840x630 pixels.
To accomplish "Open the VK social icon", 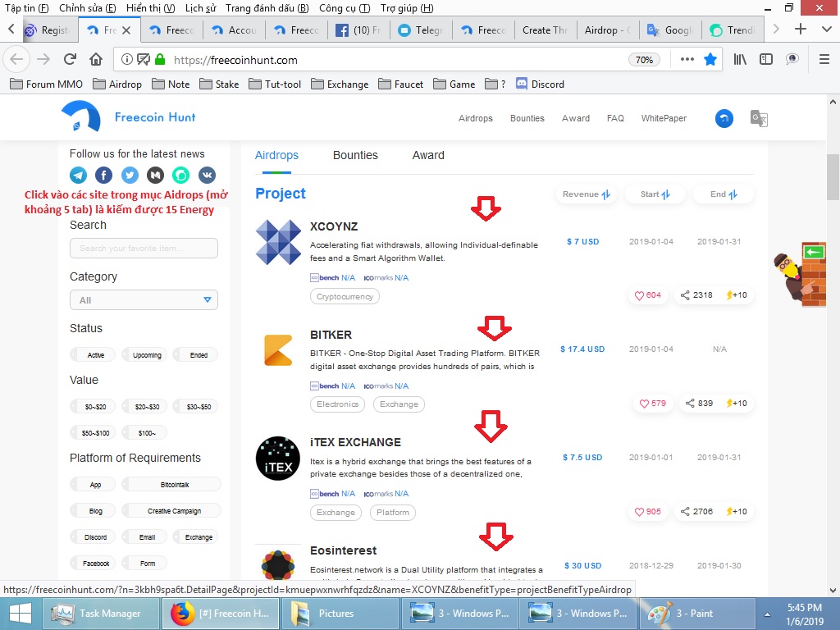I will [207, 176].
